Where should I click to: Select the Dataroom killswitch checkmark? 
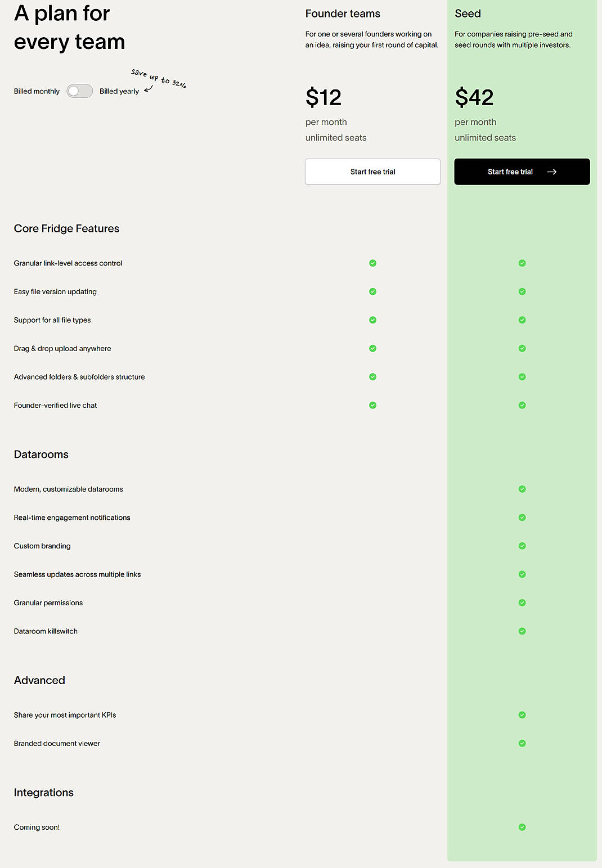522,631
